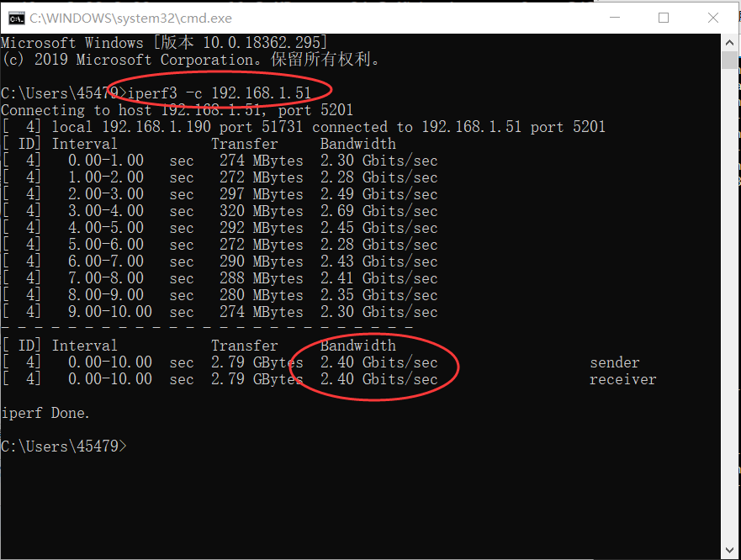
Task: Click the Windows version 10.0.18362.295 line
Action: tap(164, 43)
